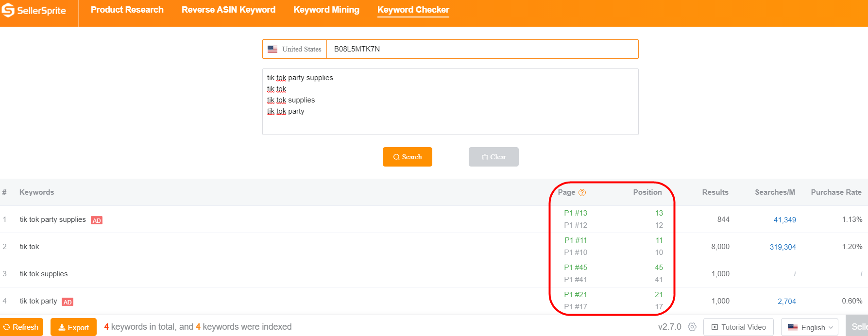Image resolution: width=868 pixels, height=336 pixels.
Task: Select the Keyword Checker tab
Action: tap(413, 10)
